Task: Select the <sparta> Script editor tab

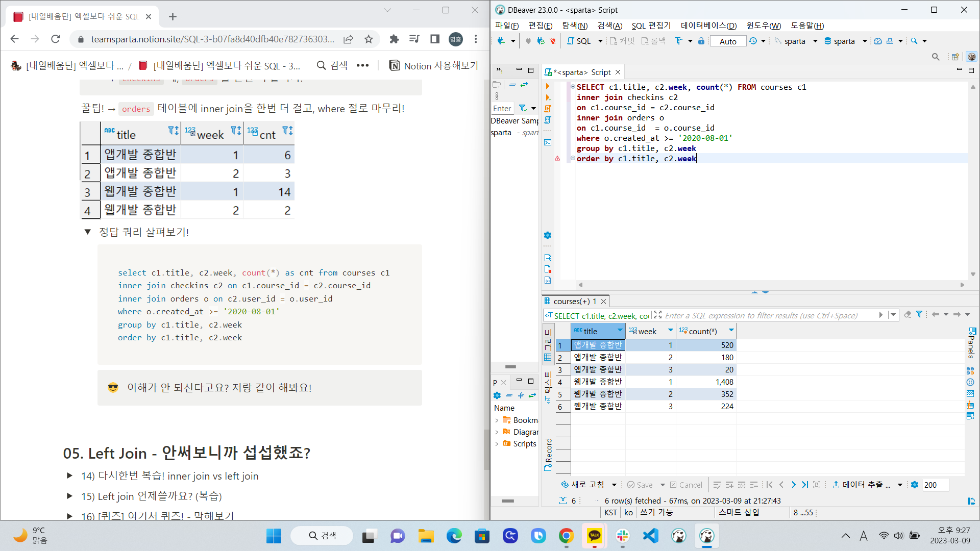Action: (582, 72)
